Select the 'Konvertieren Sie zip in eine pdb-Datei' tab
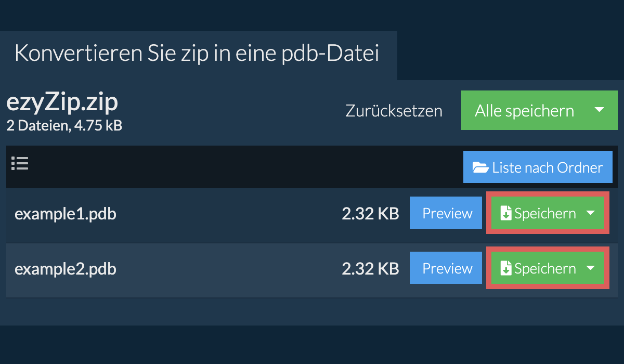The height and width of the screenshot is (364, 624). coord(197,54)
